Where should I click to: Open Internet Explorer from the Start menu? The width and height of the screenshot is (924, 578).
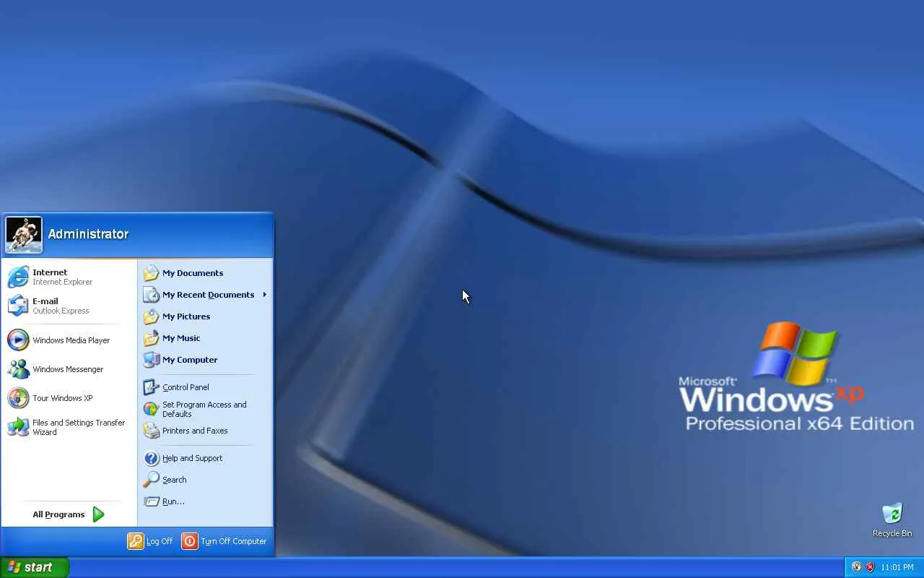pyautogui.click(x=69, y=277)
